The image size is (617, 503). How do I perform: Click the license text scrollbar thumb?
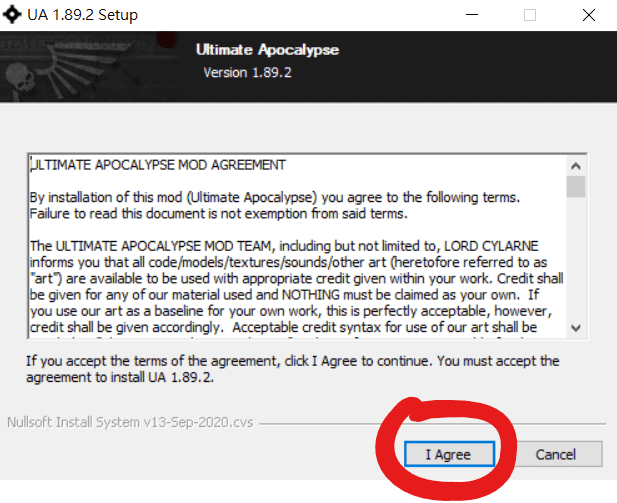click(576, 187)
